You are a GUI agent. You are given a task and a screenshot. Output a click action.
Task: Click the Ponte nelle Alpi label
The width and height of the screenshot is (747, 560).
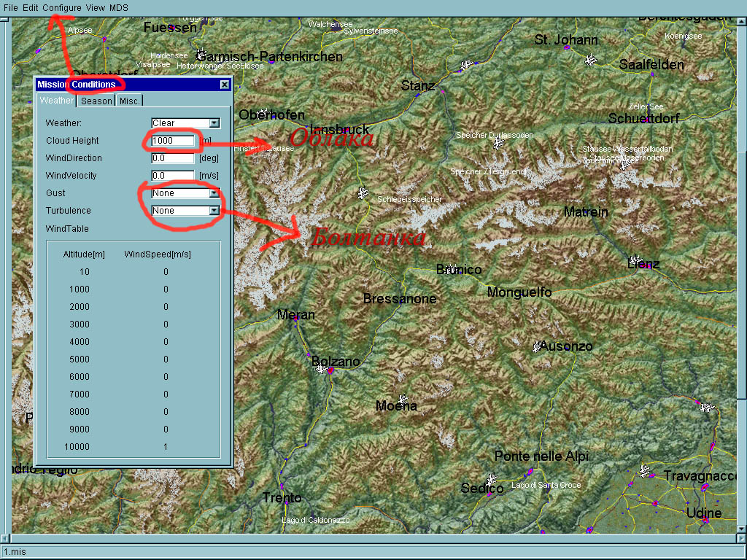tap(542, 456)
